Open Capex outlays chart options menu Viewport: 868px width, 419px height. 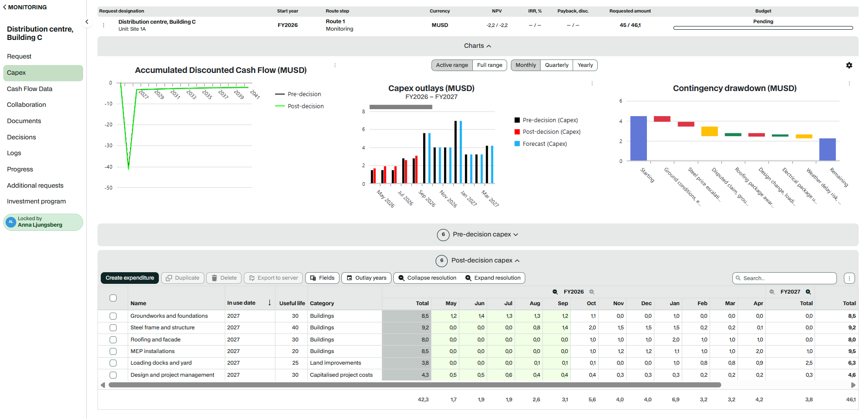pyautogui.click(x=592, y=84)
